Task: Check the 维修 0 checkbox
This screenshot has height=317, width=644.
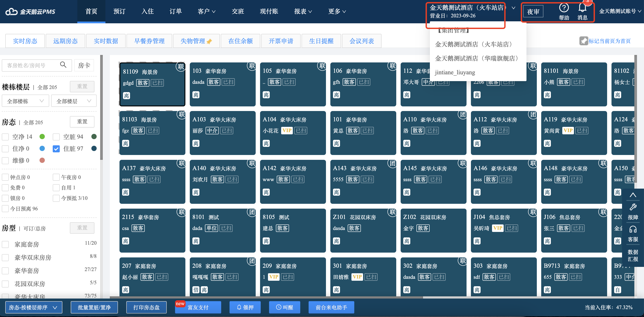Action: tap(5, 160)
